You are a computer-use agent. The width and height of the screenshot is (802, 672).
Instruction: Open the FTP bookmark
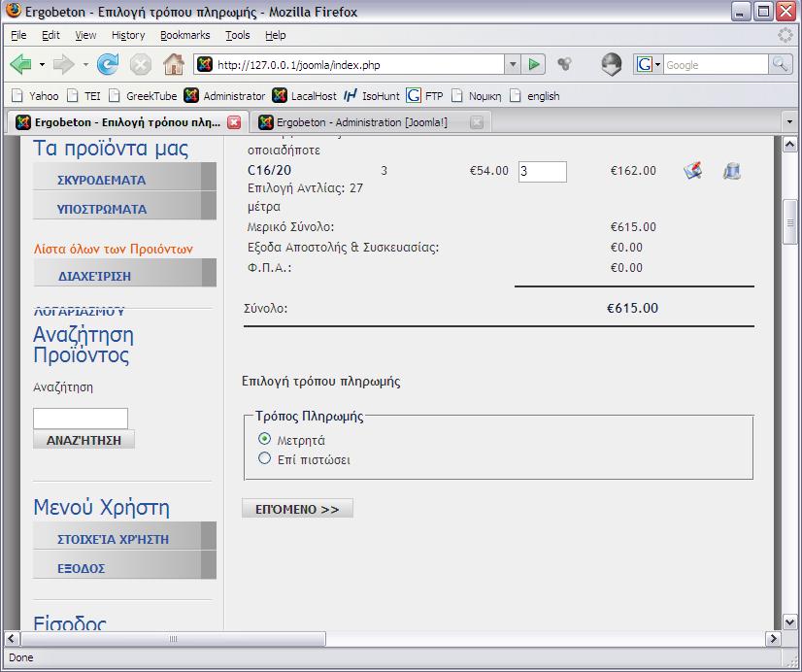tap(424, 96)
